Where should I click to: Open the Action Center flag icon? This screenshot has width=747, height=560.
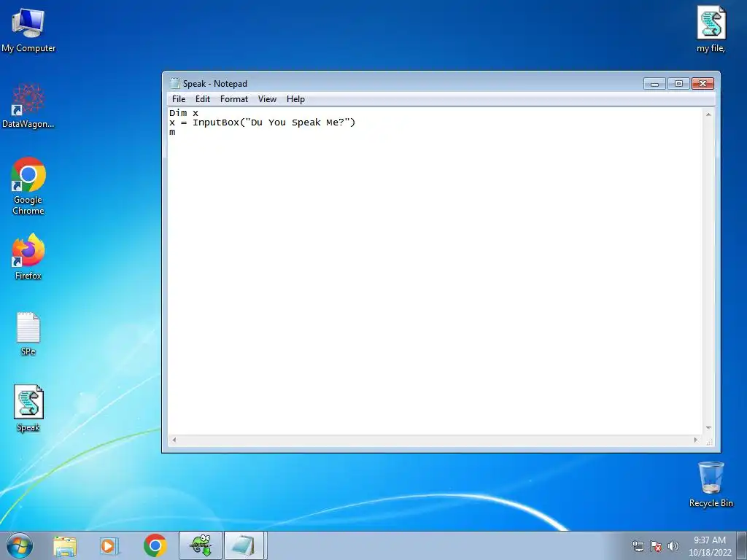tap(656, 546)
